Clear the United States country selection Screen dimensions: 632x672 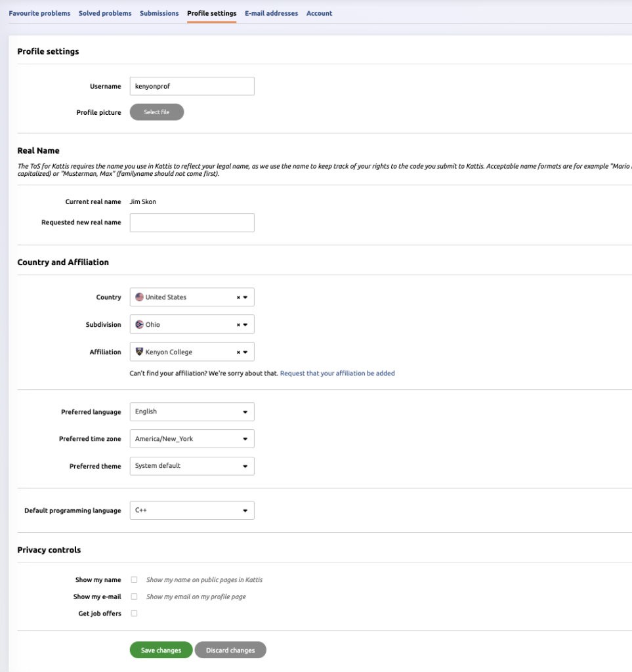(x=238, y=297)
